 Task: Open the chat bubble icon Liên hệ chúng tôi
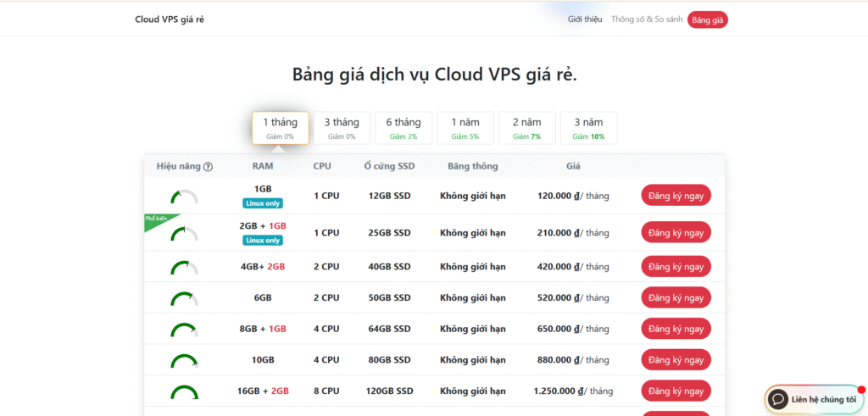[x=777, y=399]
